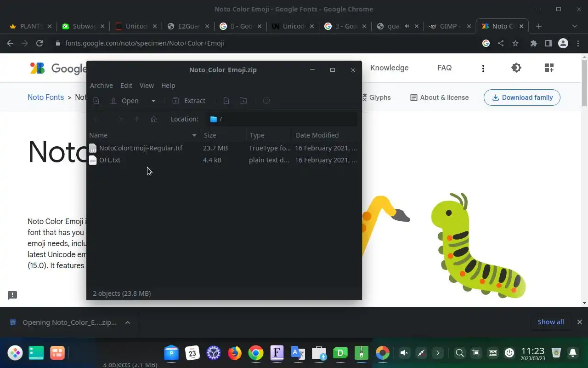
Task: Open the FAQ link in Google Fonts header
Action: click(x=445, y=68)
